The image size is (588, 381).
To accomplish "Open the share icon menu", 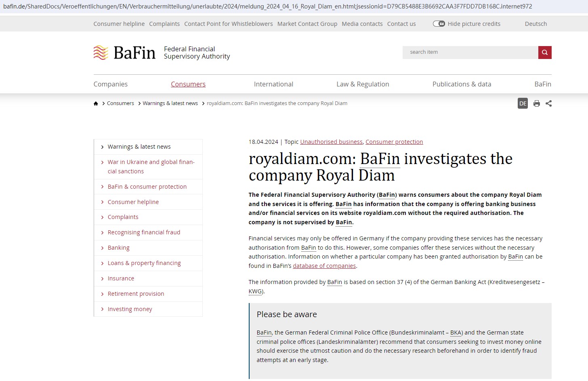I will pos(548,103).
